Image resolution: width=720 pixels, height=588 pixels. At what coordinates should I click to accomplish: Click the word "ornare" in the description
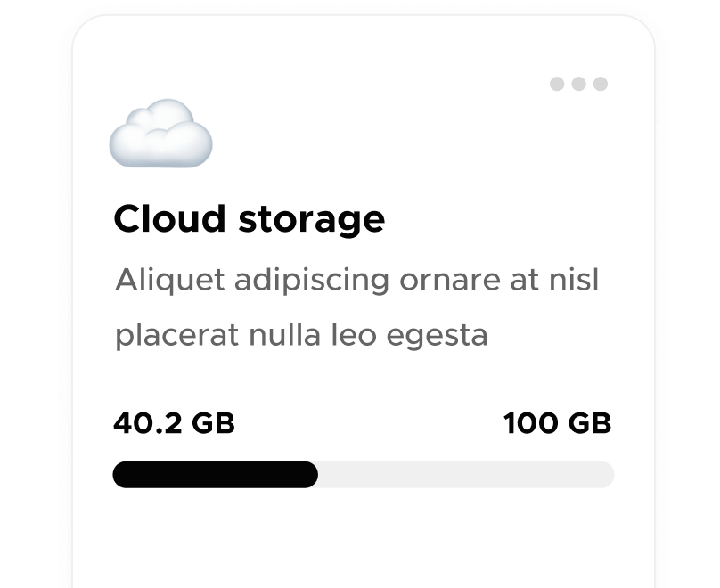pos(448,282)
